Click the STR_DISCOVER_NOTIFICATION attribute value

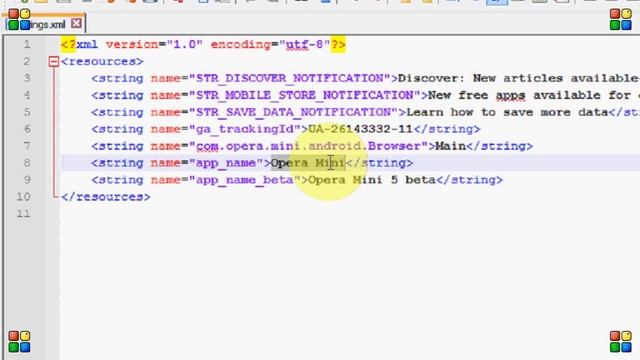(289, 78)
